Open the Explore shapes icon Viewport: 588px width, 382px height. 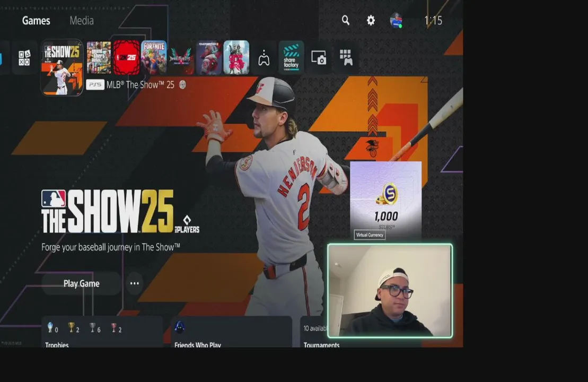(x=24, y=58)
